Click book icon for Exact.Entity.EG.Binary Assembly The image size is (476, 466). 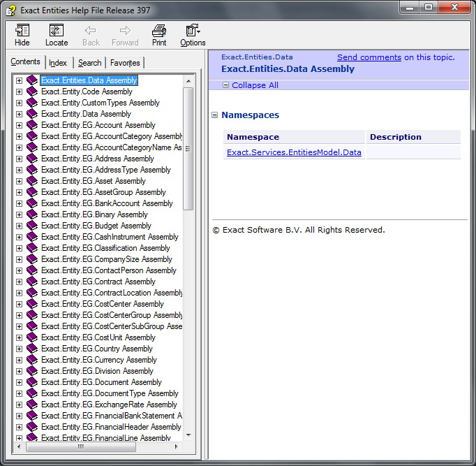point(32,214)
